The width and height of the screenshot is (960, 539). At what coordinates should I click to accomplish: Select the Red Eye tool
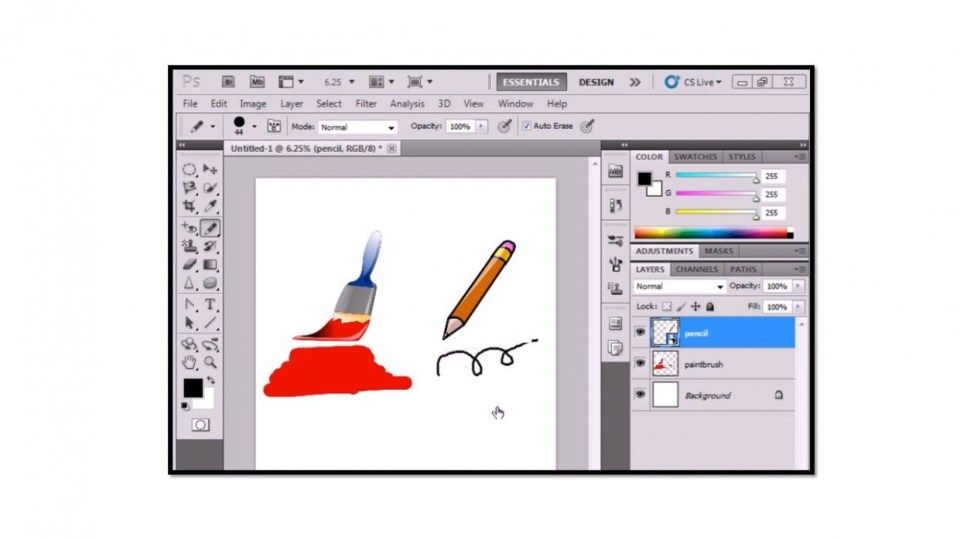click(190, 228)
